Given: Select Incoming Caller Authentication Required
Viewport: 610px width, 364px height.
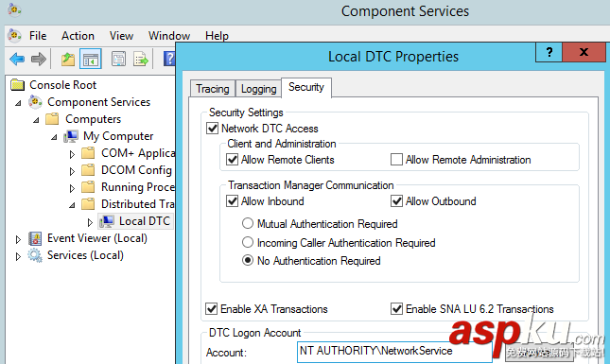Looking at the screenshot, I should point(248,242).
